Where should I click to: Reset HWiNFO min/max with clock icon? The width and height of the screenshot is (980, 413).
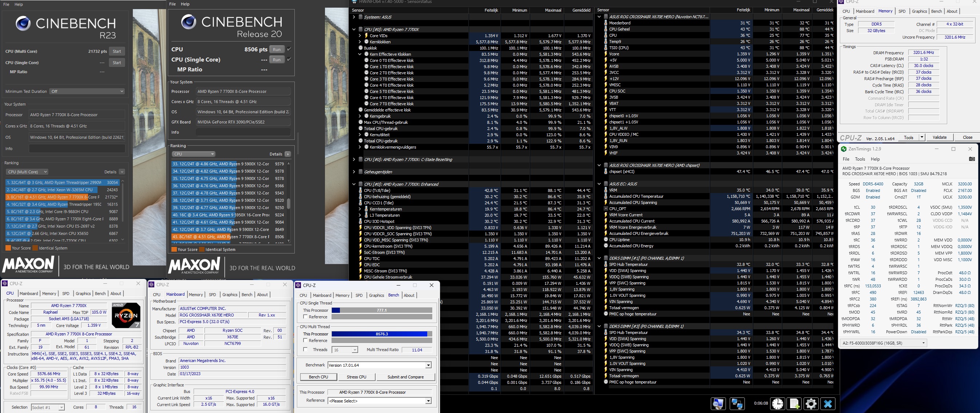777,404
